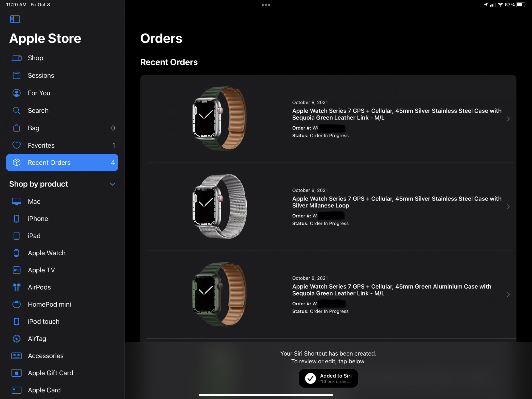Open Sessions calendar icon
This screenshot has width=532, height=399.
16,76
